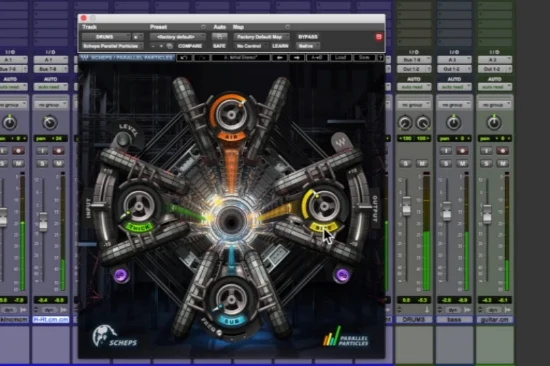Image resolution: width=550 pixels, height=366 pixels.
Task: Click the Save button in Waves toolbar
Action: [364, 58]
